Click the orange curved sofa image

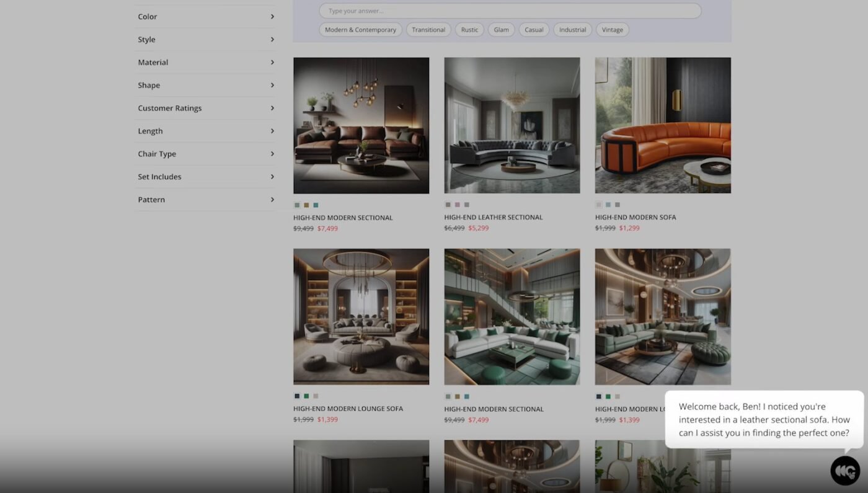click(x=663, y=125)
